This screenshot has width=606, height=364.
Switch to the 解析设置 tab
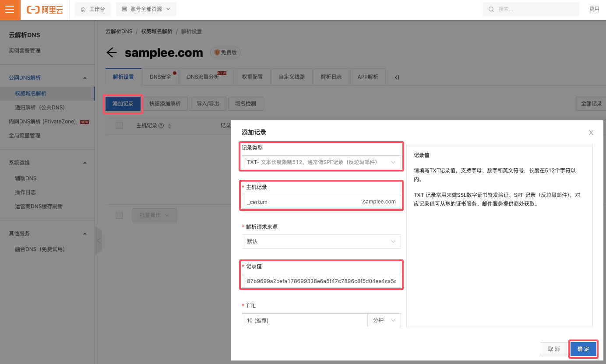(x=123, y=77)
